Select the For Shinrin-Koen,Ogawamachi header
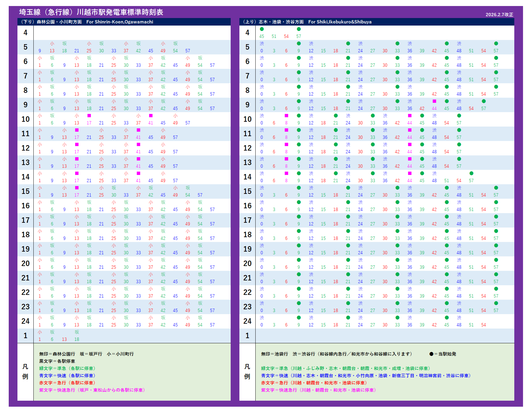 coord(119,22)
